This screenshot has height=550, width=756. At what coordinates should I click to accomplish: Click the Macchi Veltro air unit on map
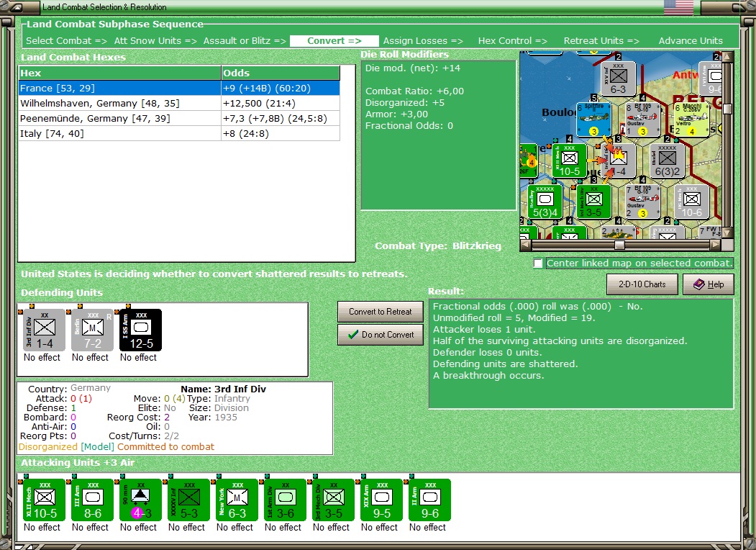[x=692, y=120]
